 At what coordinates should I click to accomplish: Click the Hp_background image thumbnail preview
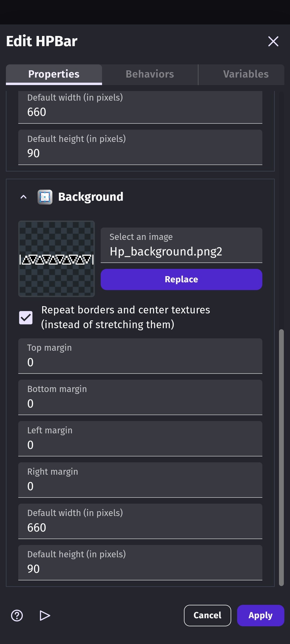[x=56, y=259]
